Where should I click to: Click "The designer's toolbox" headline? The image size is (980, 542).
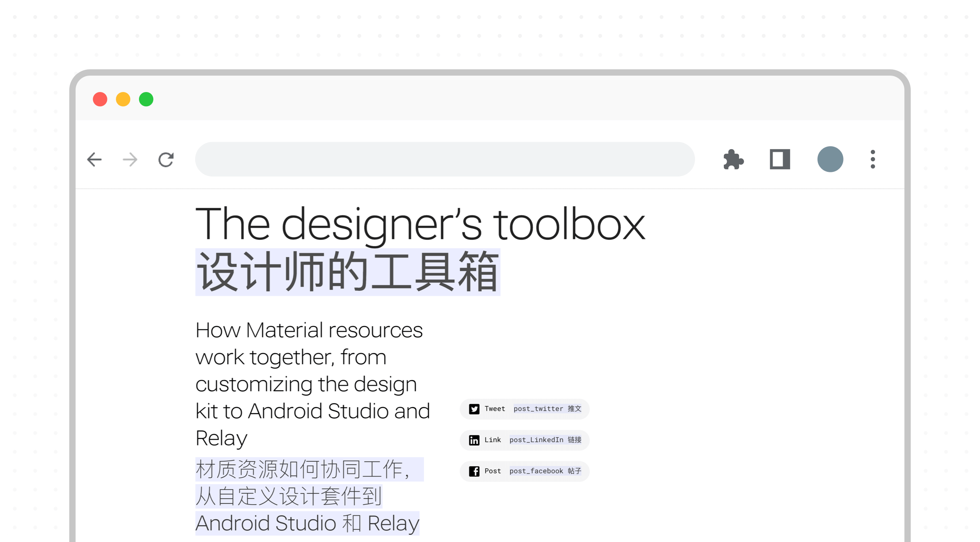click(x=420, y=225)
